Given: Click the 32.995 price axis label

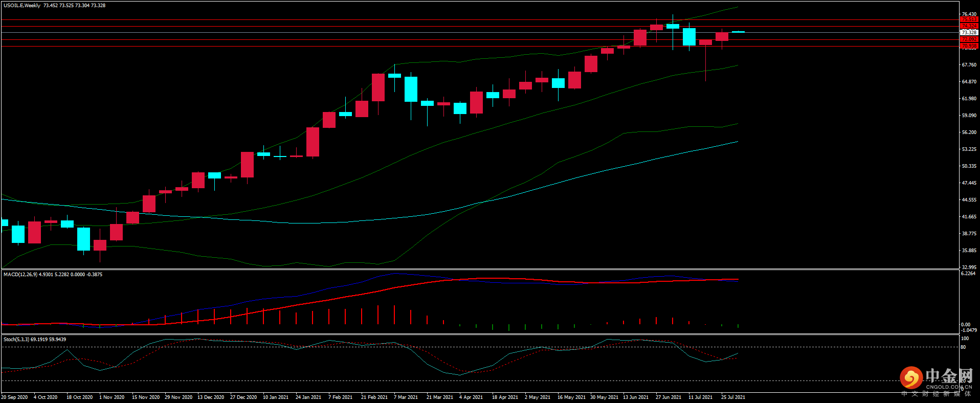Looking at the screenshot, I should click(969, 267).
